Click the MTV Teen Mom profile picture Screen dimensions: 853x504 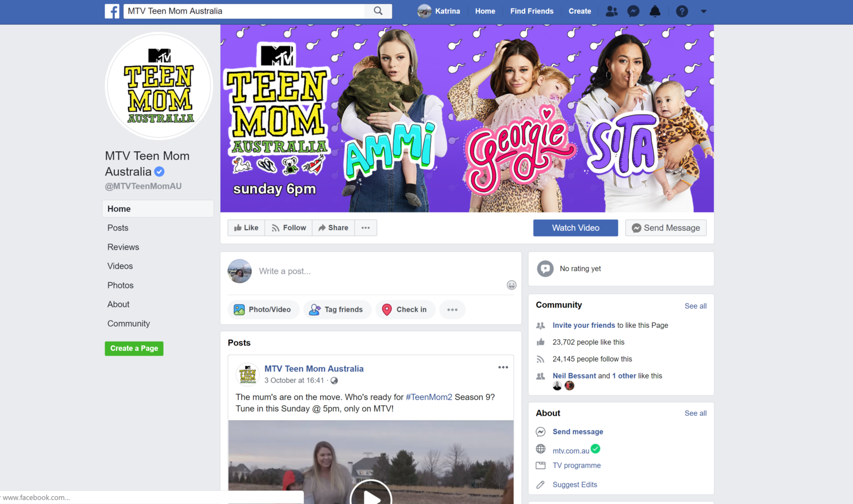(159, 86)
